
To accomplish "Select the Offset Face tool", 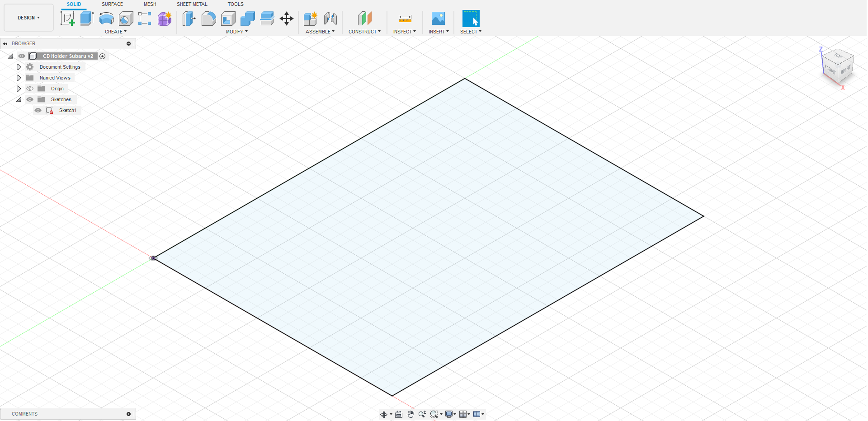I will point(267,19).
